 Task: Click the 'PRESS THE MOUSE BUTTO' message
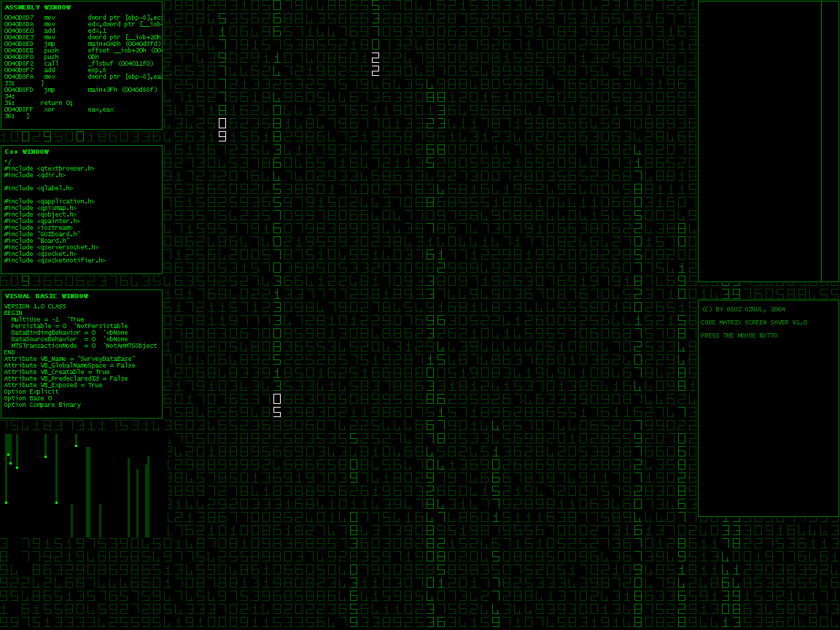point(739,335)
